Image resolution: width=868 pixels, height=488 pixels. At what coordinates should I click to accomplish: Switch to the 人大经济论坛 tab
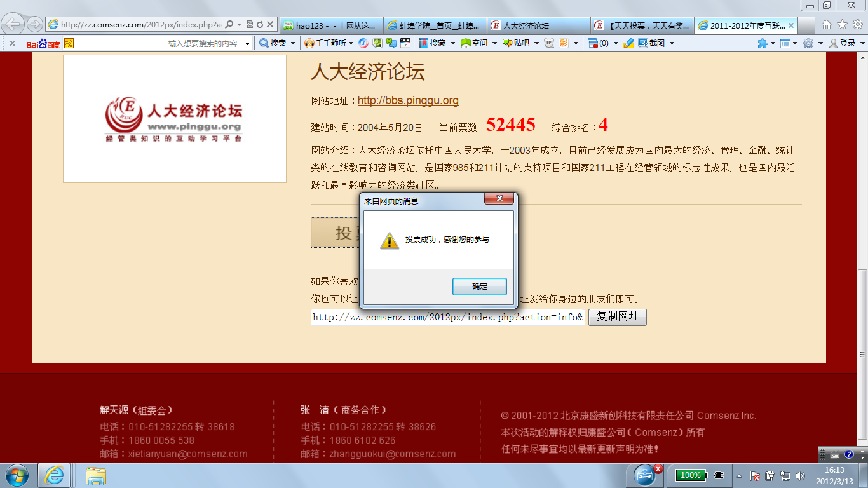(539, 26)
